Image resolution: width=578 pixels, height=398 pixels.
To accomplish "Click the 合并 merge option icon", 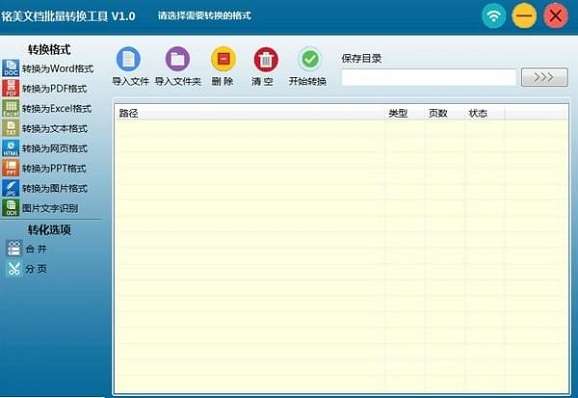I will (14, 249).
